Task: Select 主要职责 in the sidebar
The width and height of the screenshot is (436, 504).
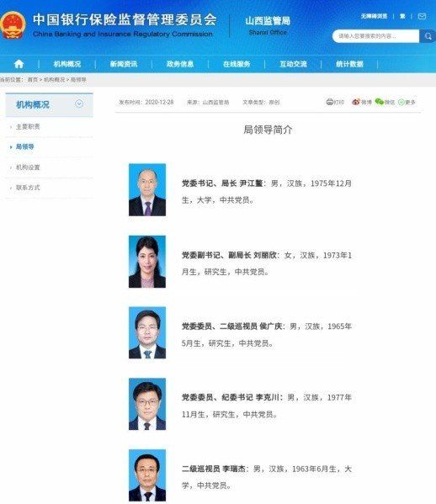Action: coord(28,127)
